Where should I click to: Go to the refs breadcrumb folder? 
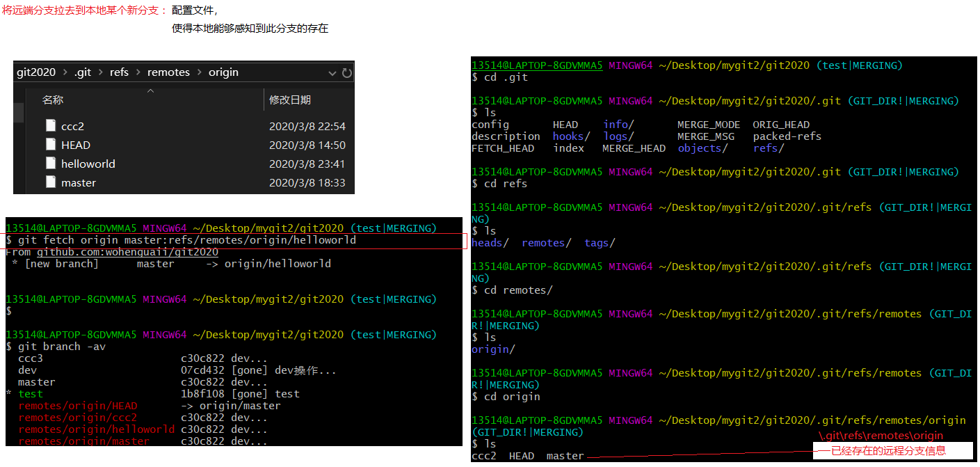(x=119, y=72)
